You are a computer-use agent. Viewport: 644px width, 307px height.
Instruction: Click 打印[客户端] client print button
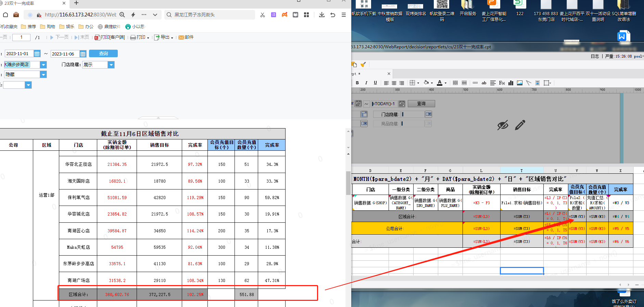tap(110, 37)
